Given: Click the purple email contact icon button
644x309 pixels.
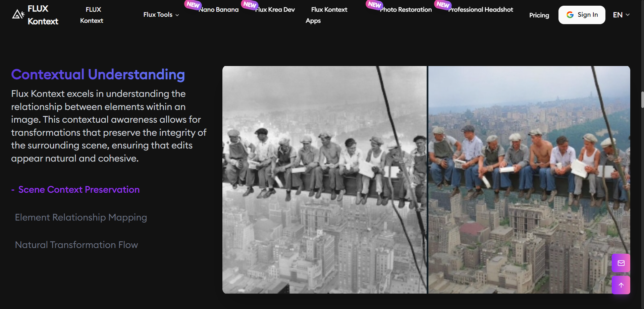Looking at the screenshot, I should click(621, 263).
